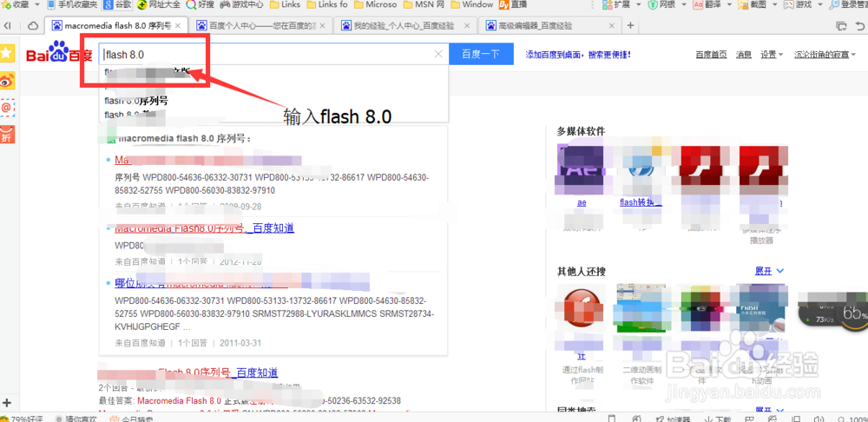The width and height of the screenshot is (868, 422).
Task: Click the restore closed tab undo icon
Action: click(x=861, y=25)
